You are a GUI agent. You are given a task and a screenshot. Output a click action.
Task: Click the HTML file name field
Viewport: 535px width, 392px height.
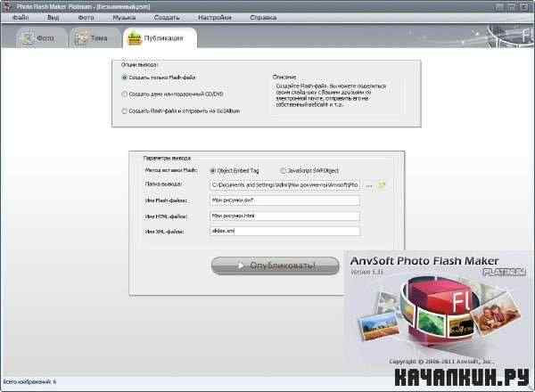284,216
